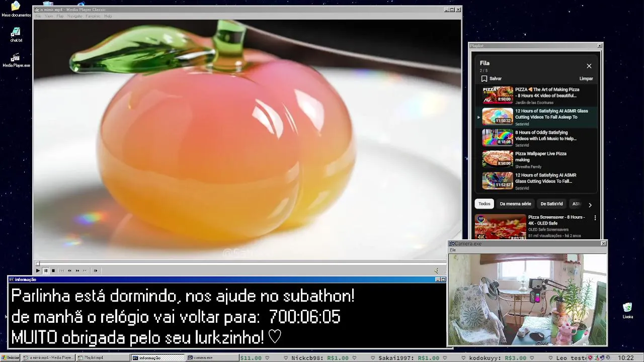
Task: Skip to next track in Media Player
Action: point(85,270)
